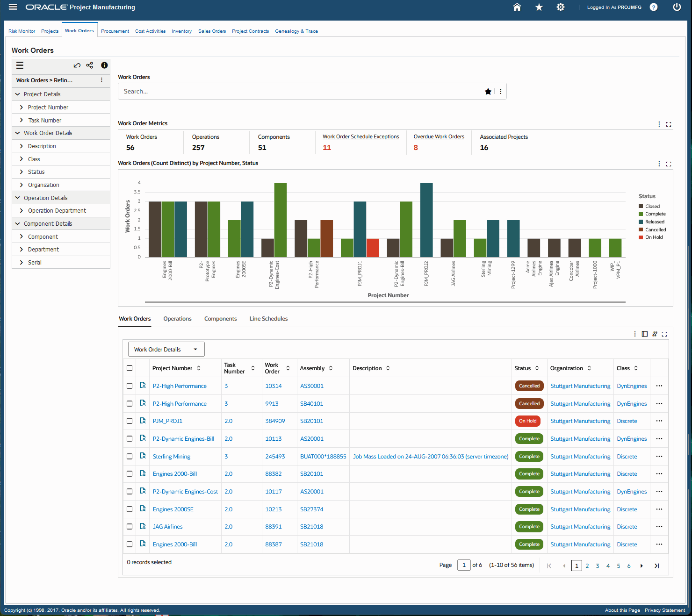Expand the Status refinement
692x616 pixels.
tap(22, 172)
